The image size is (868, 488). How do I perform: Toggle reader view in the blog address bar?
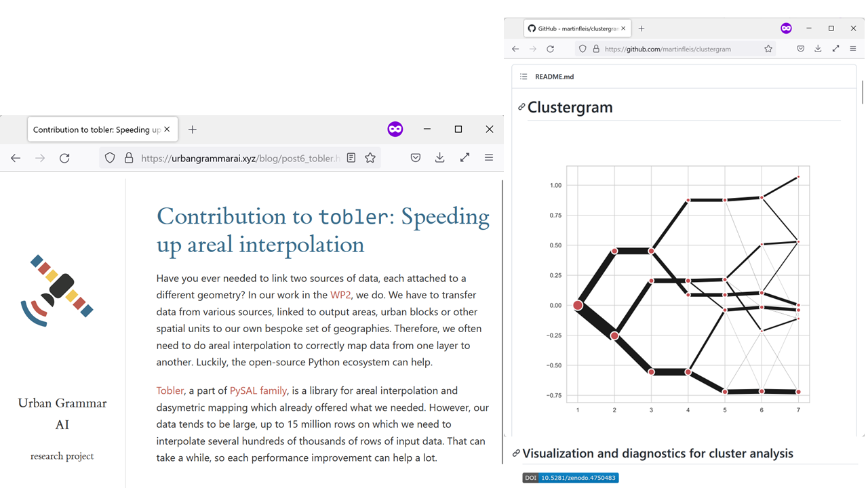[x=351, y=158]
